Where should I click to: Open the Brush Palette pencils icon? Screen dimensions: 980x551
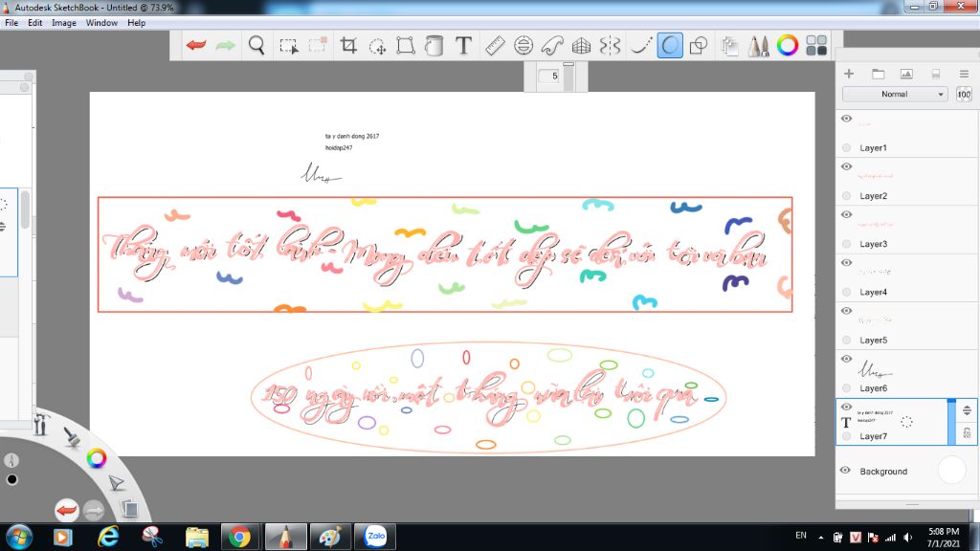click(x=758, y=46)
